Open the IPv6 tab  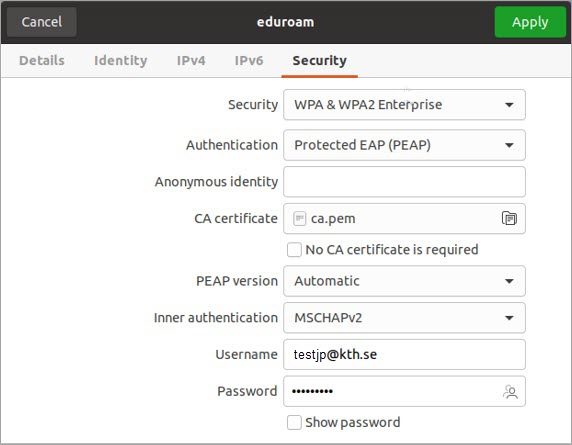249,61
